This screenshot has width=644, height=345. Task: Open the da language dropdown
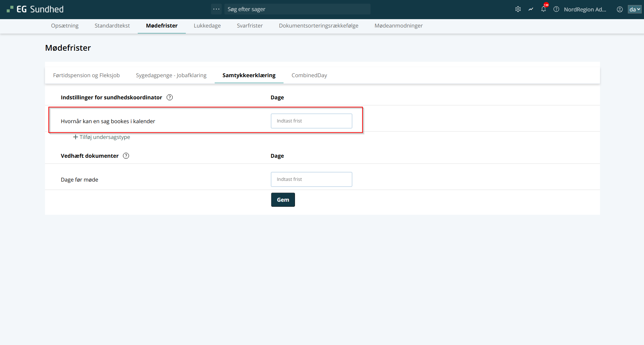coord(634,9)
